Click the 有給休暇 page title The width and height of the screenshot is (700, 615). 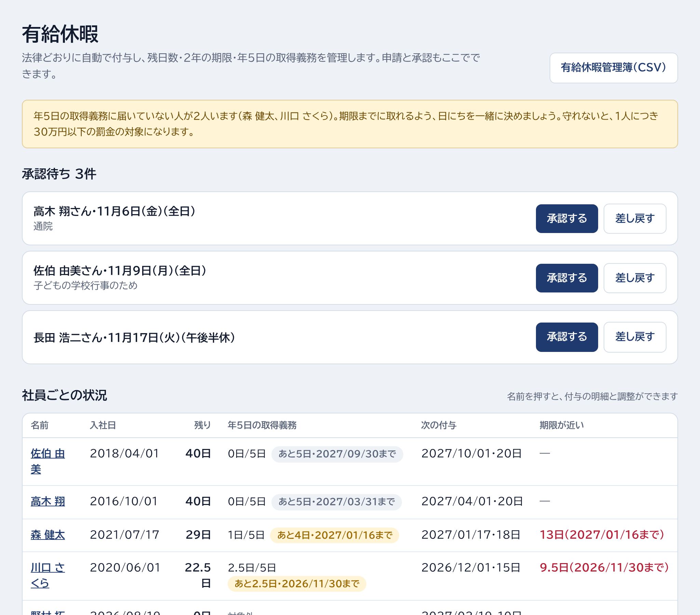tap(60, 34)
